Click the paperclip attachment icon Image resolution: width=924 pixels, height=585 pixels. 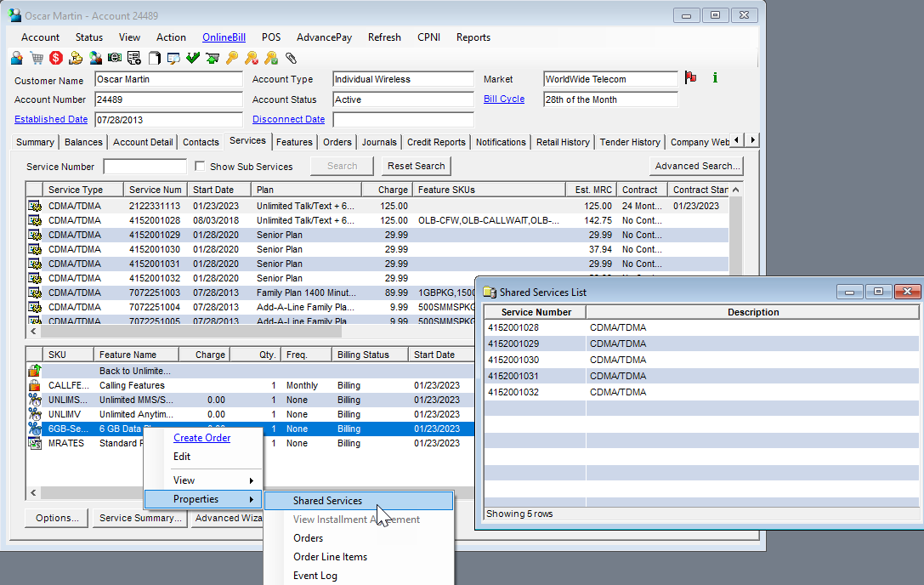290,57
